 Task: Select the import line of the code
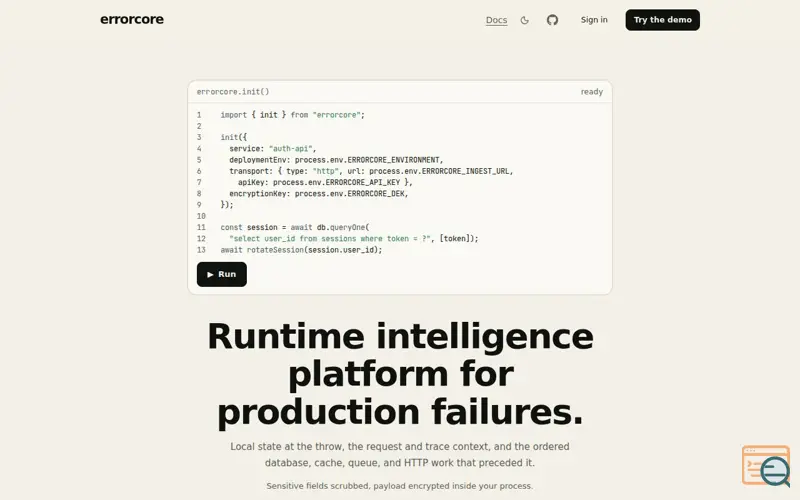[292, 115]
